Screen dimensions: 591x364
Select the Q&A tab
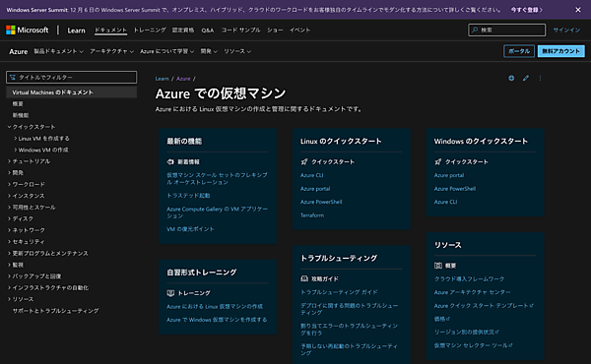[207, 30]
